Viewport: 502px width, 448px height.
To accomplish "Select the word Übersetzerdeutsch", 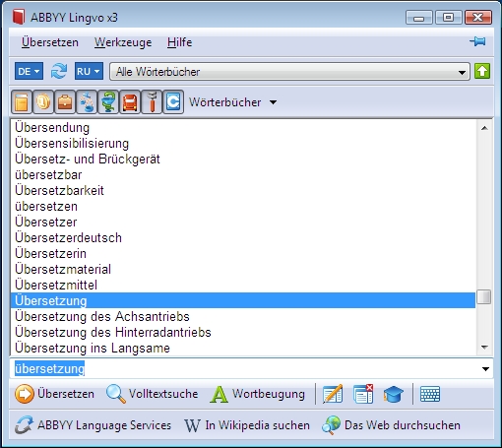I will (243, 238).
